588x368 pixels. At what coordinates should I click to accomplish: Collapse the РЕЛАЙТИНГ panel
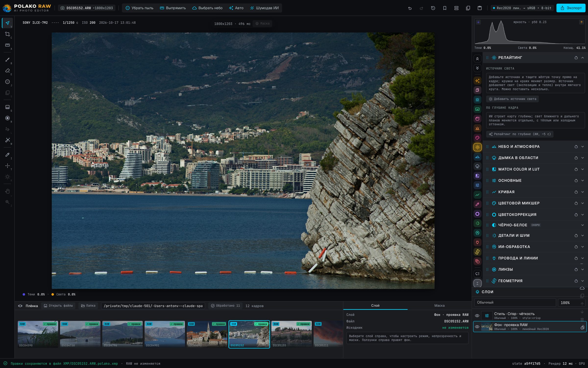[583, 58]
